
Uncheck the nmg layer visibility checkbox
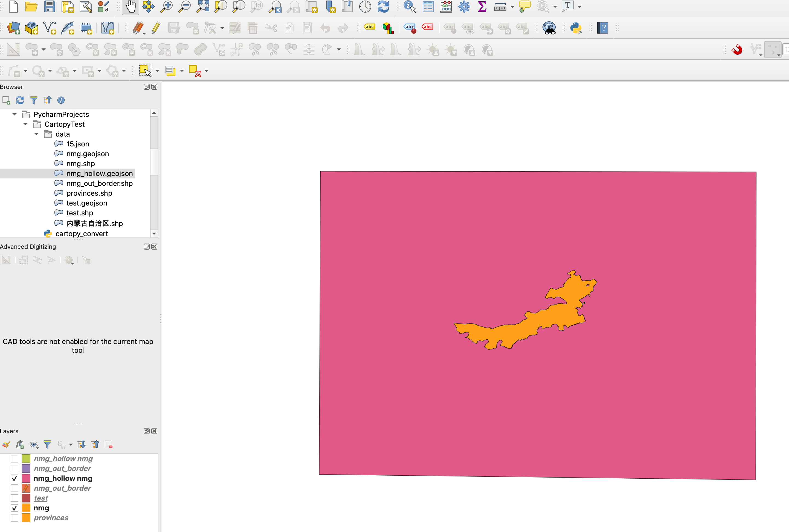pos(14,508)
